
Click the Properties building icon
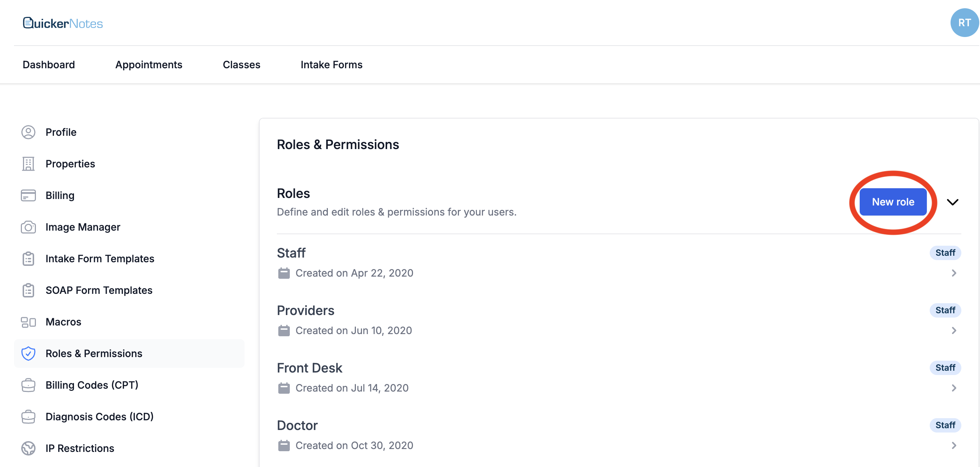[28, 164]
